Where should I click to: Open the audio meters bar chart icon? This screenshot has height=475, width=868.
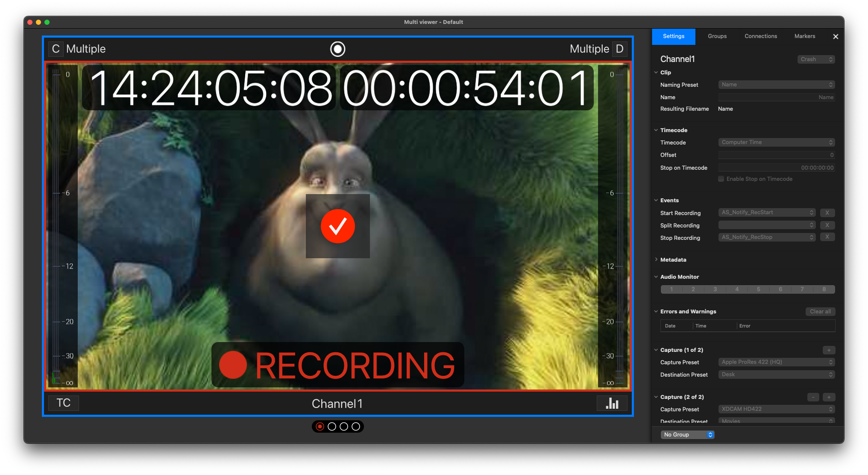(x=612, y=403)
